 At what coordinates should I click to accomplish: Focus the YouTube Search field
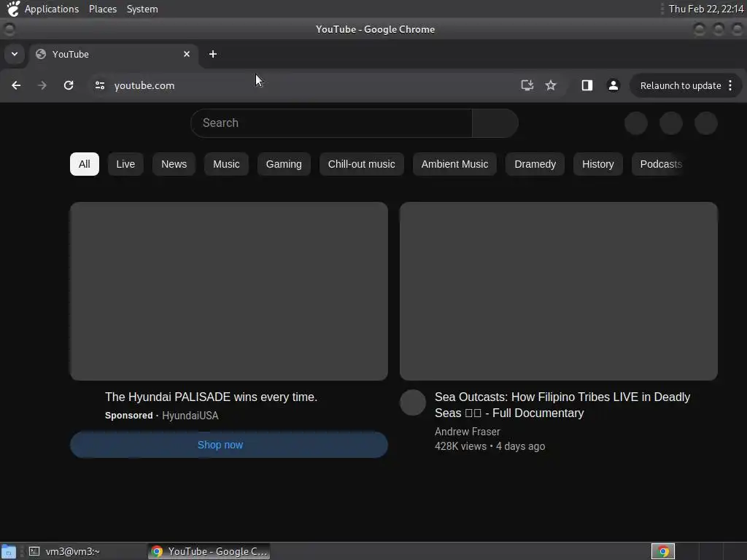click(x=332, y=122)
